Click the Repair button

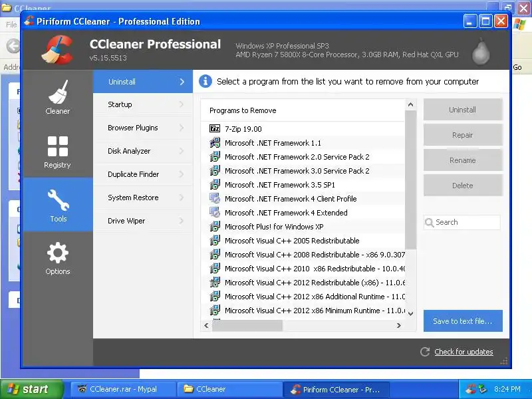(463, 135)
